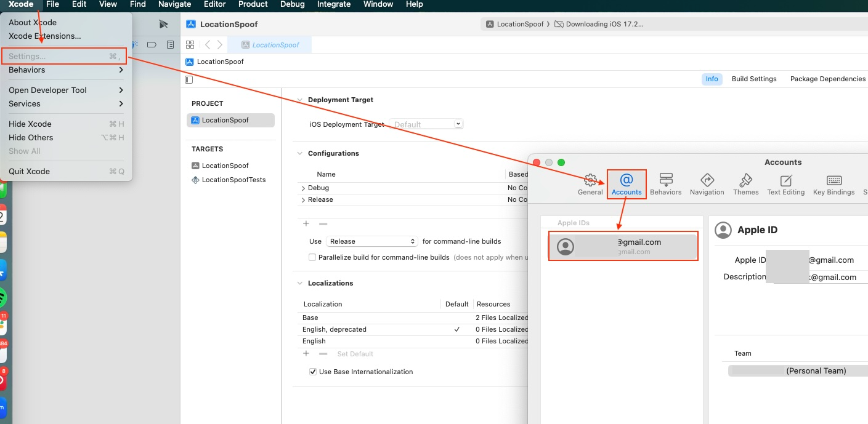Image resolution: width=868 pixels, height=424 pixels.
Task: Toggle the targets list sidebar icon
Action: coord(189,79)
